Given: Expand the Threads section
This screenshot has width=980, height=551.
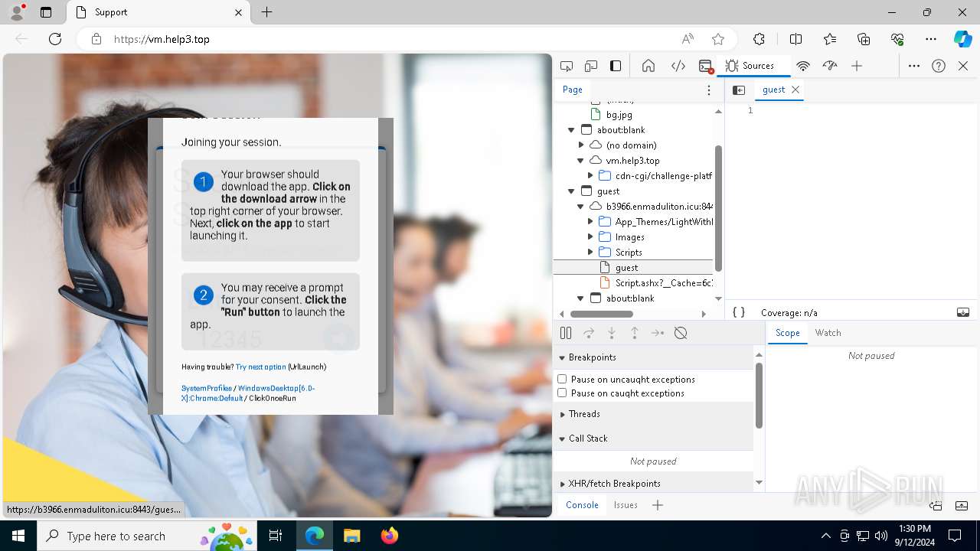Looking at the screenshot, I should [562, 414].
